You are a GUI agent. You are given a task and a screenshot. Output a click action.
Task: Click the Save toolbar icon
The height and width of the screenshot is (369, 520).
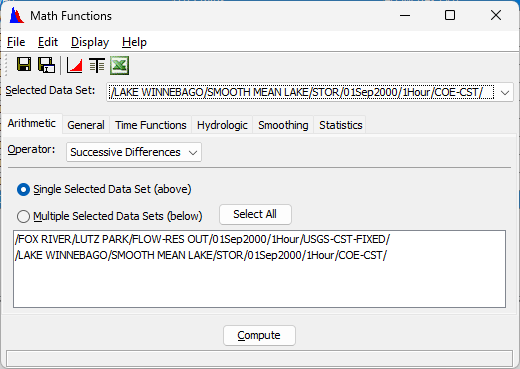(24, 64)
